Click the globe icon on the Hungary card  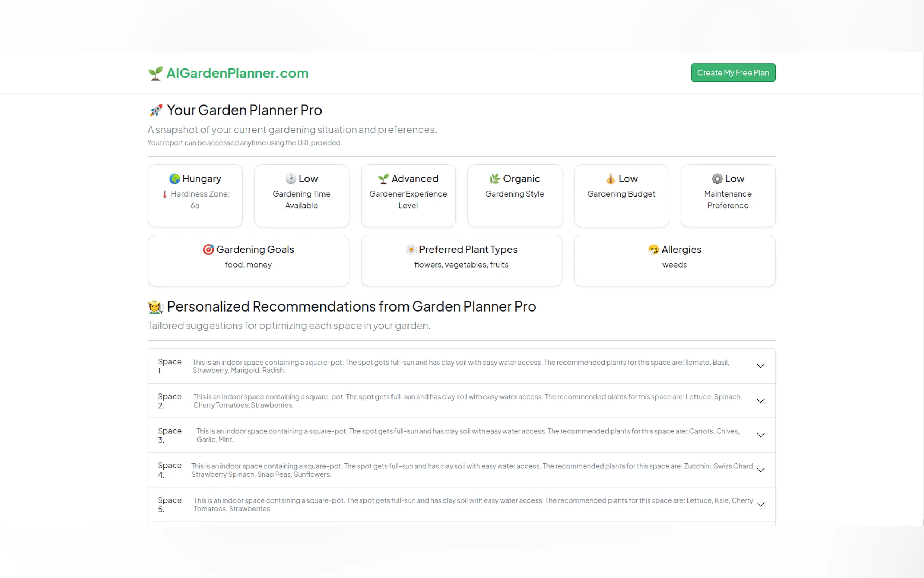click(x=175, y=178)
